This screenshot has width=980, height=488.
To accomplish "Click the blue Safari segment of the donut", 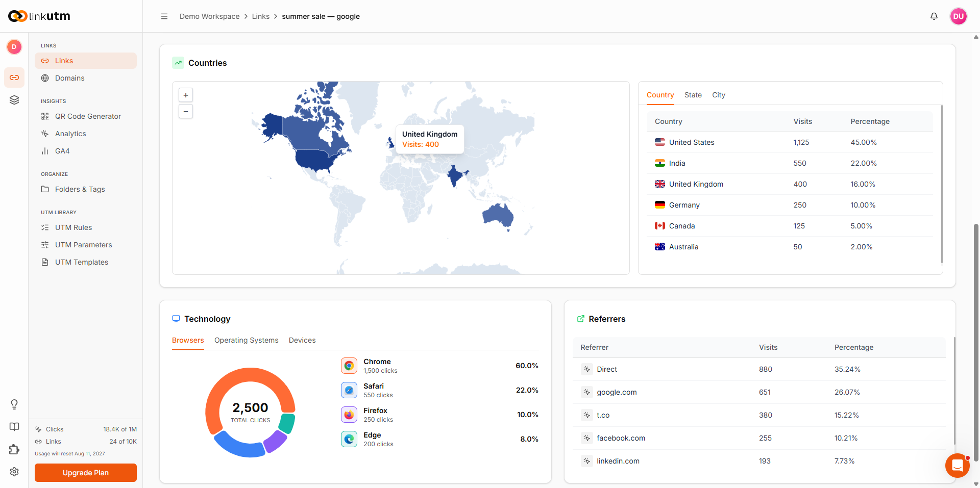I will (x=239, y=447).
